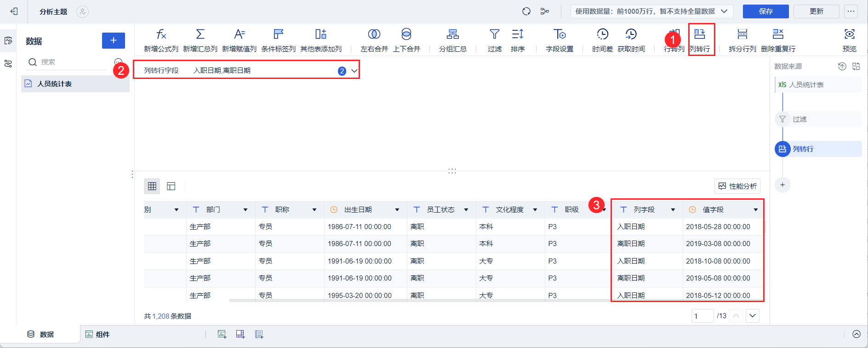Open the 员工状态 column dropdown arrow
The width and height of the screenshot is (868, 348).
[x=466, y=210]
